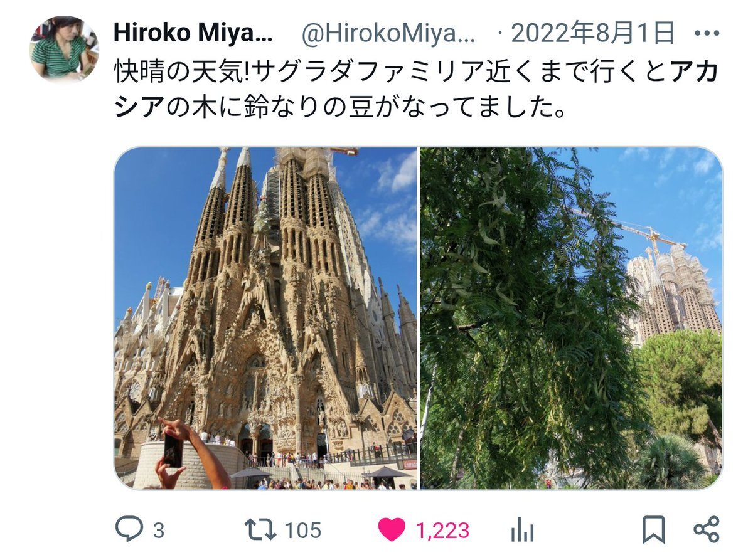Click the retweet arrows icon
Image resolution: width=753 pixels, height=560 pixels.
pyautogui.click(x=260, y=530)
